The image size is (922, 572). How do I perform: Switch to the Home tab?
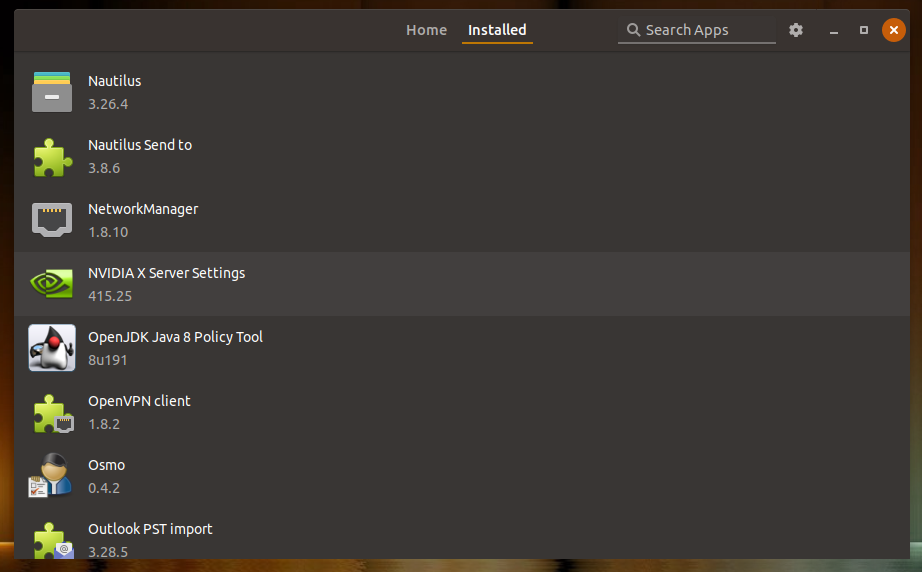[426, 30]
